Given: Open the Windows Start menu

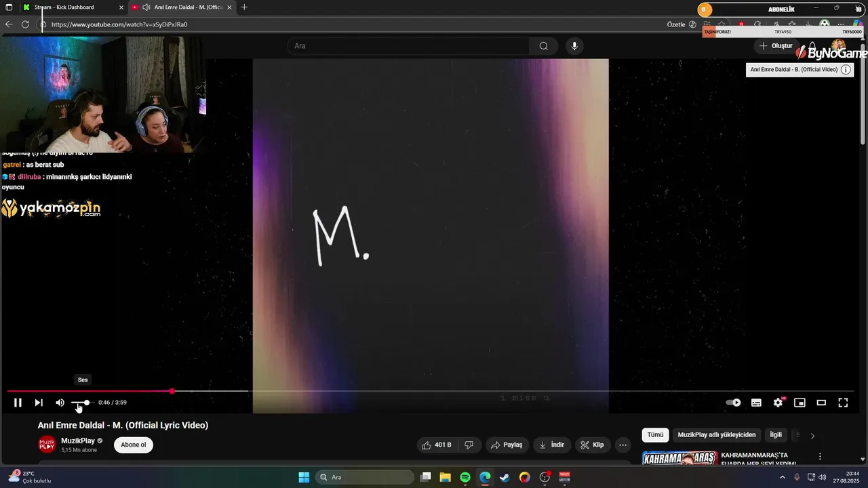Looking at the screenshot, I should (x=304, y=477).
